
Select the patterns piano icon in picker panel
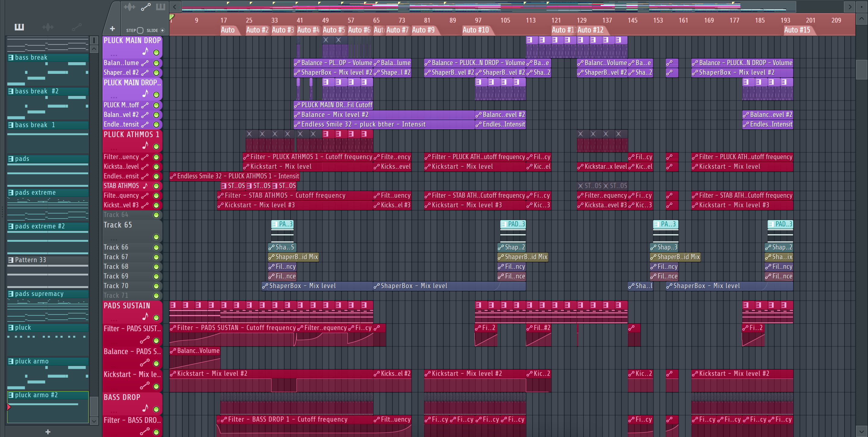[x=19, y=27]
